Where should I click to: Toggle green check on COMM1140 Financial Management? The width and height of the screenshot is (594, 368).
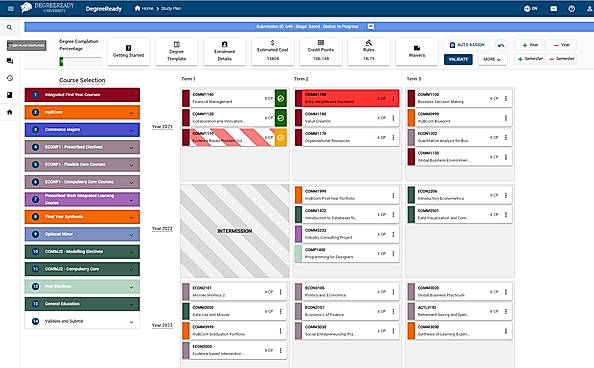pyautogui.click(x=280, y=99)
